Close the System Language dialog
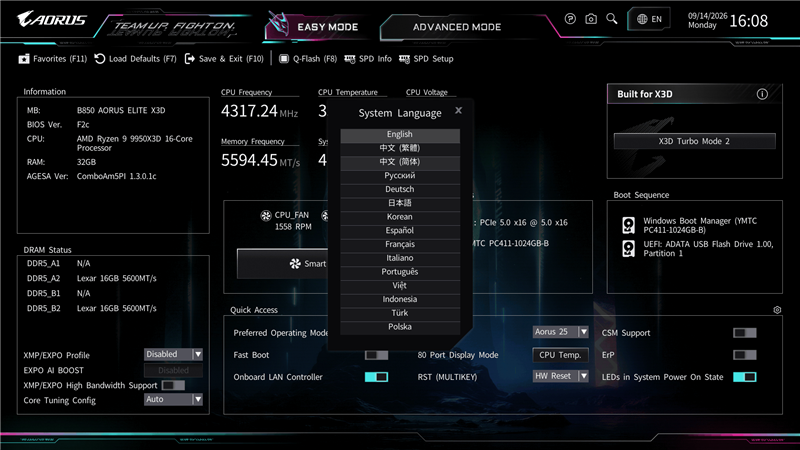This screenshot has width=800, height=450. pos(458,110)
